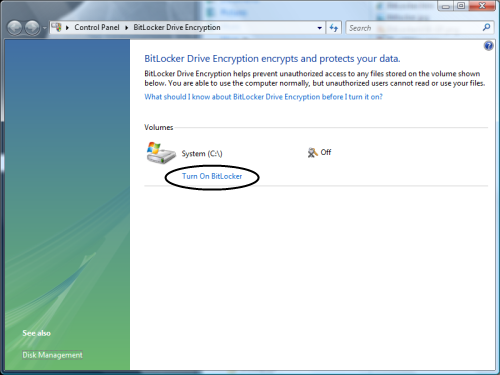The width and height of the screenshot is (500, 375).
Task: Refresh the page with the refresh icon
Action: (x=334, y=28)
